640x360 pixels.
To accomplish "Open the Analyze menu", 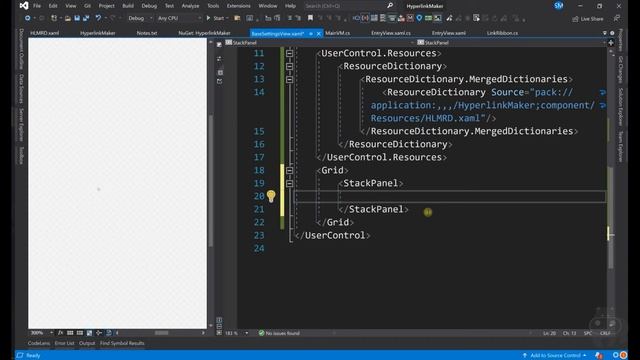I will pyautogui.click(x=190, y=6).
